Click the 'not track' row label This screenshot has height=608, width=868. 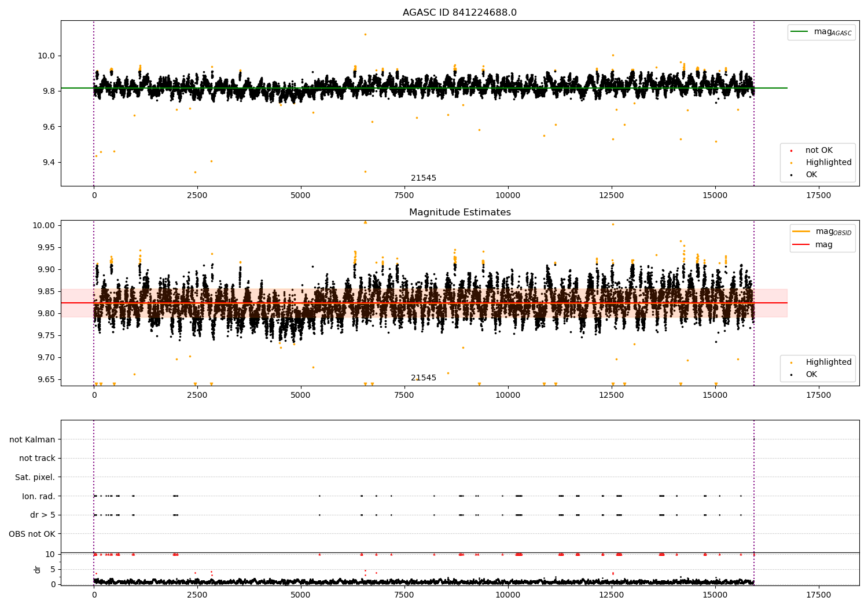[37, 459]
